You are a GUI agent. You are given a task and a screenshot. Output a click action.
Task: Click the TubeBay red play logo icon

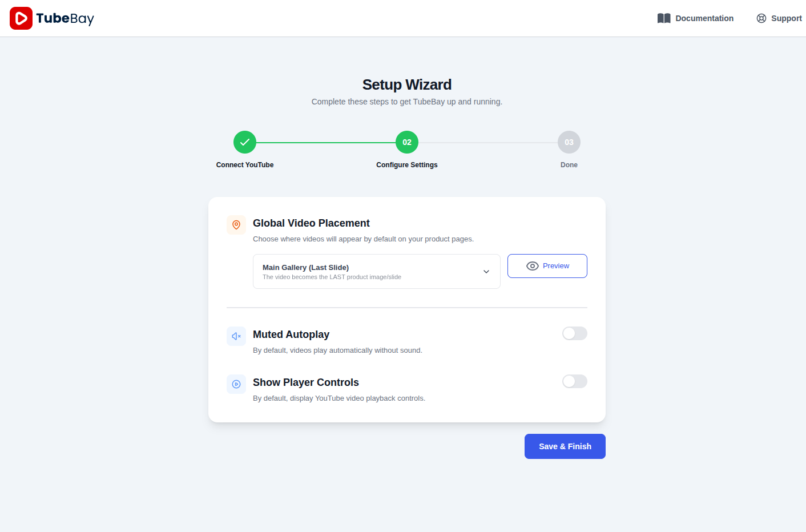21,18
